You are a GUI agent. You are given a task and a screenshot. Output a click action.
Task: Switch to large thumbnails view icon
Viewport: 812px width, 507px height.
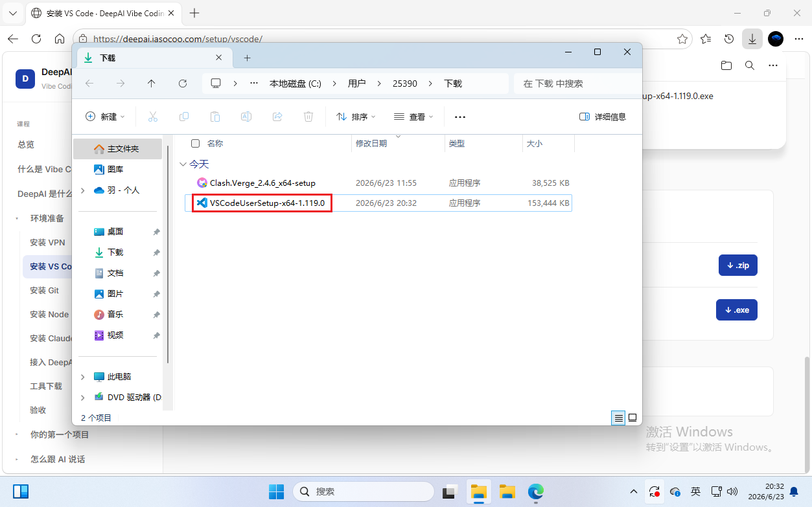click(632, 418)
